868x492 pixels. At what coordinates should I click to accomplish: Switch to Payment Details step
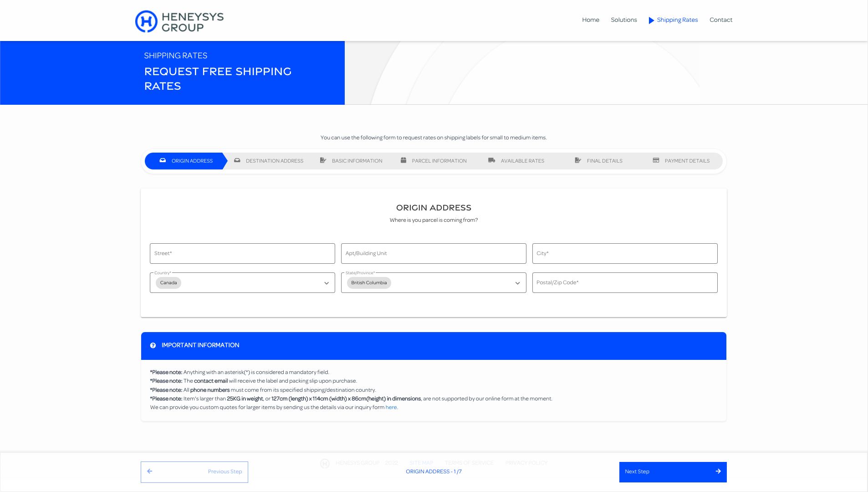(681, 161)
